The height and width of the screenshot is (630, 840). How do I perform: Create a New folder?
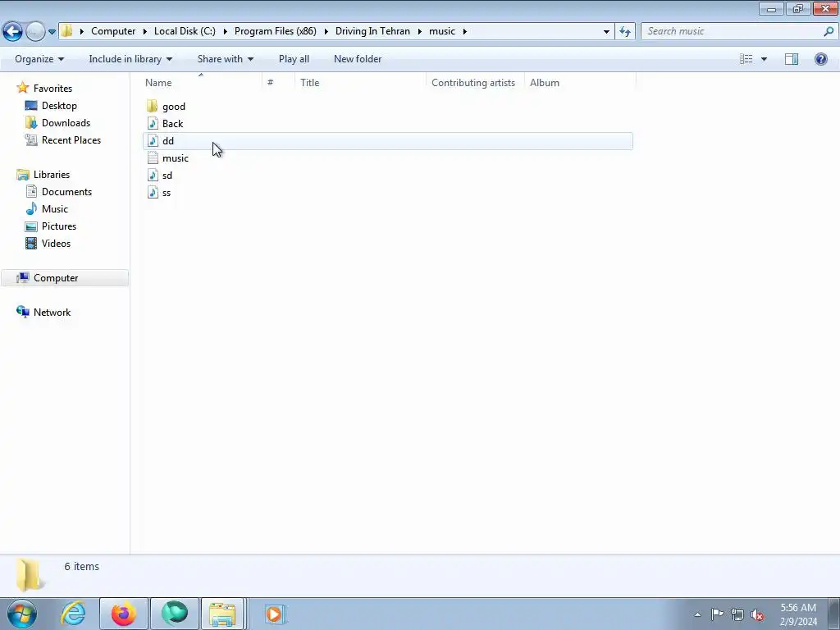pyautogui.click(x=358, y=59)
